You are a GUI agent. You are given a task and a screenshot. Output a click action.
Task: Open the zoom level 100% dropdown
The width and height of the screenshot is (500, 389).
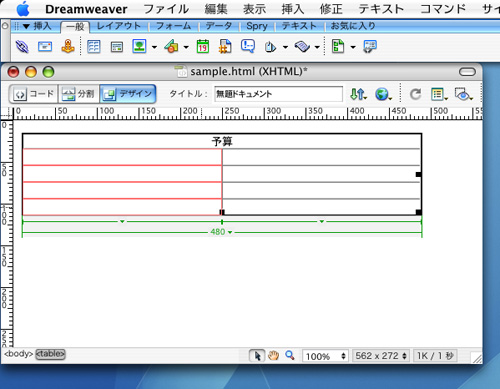pyautogui.click(x=325, y=356)
